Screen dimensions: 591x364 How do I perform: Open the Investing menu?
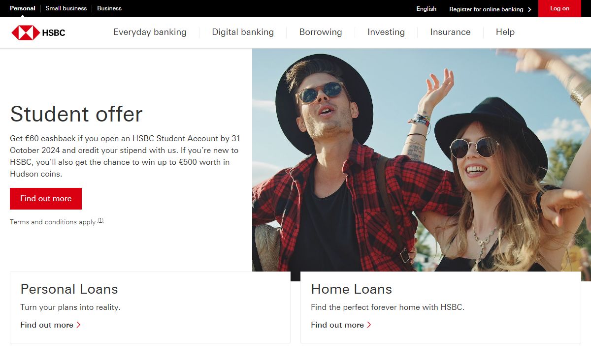point(386,32)
